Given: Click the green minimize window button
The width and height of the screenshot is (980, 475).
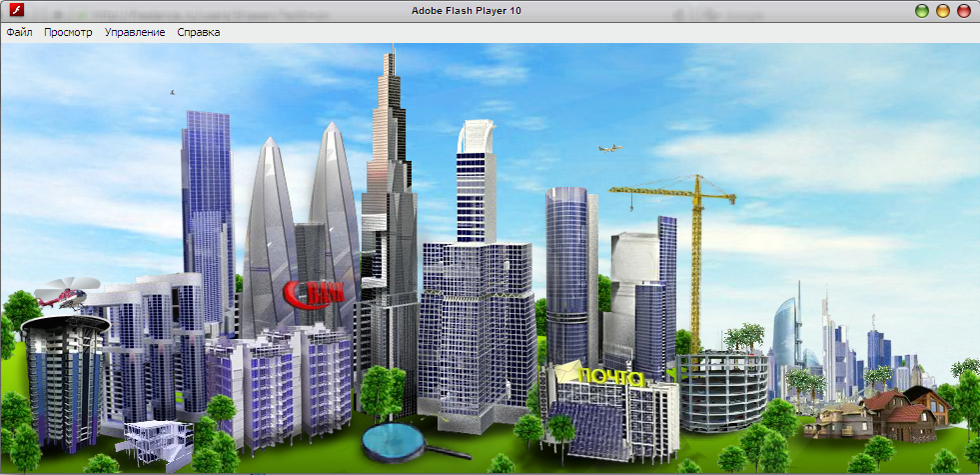Looking at the screenshot, I should 922,11.
